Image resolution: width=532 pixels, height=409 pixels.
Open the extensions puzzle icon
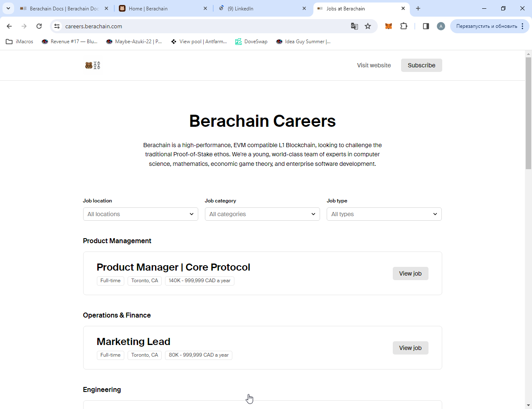tap(404, 26)
